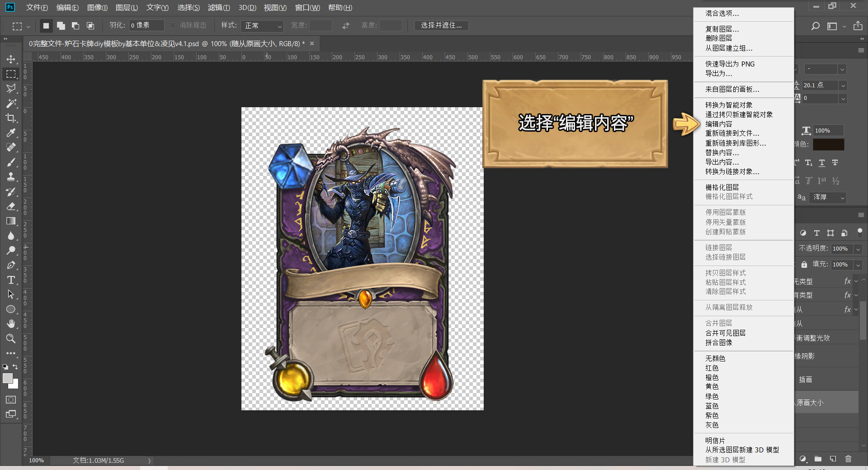
Task: Reset default foreground and background colors
Action: coord(5,367)
